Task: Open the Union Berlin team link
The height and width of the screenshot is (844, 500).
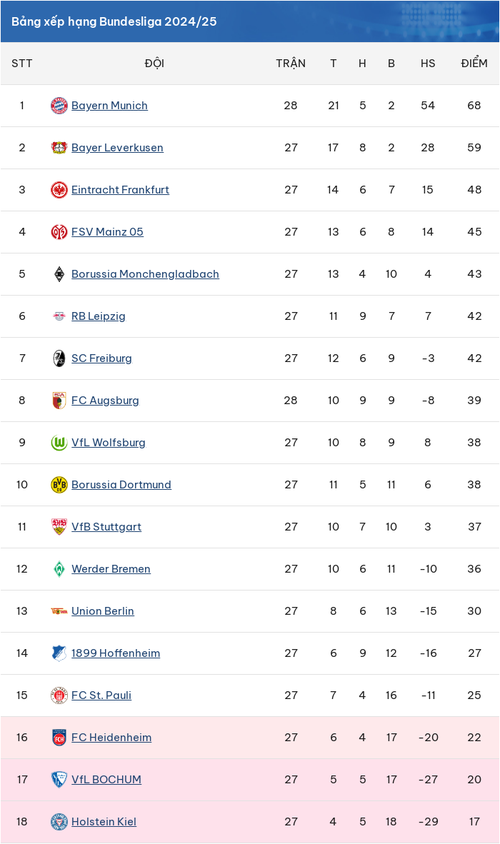Action: (x=103, y=611)
